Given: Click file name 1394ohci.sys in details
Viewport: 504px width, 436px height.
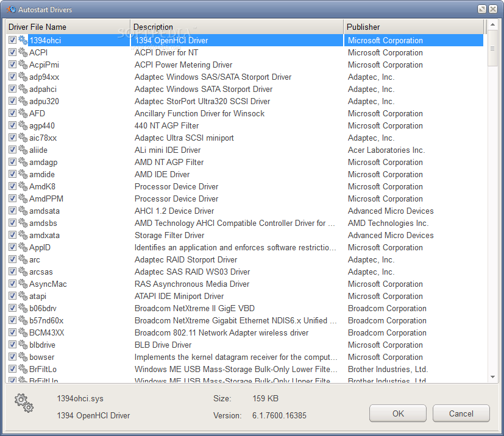Looking at the screenshot, I should [x=80, y=398].
